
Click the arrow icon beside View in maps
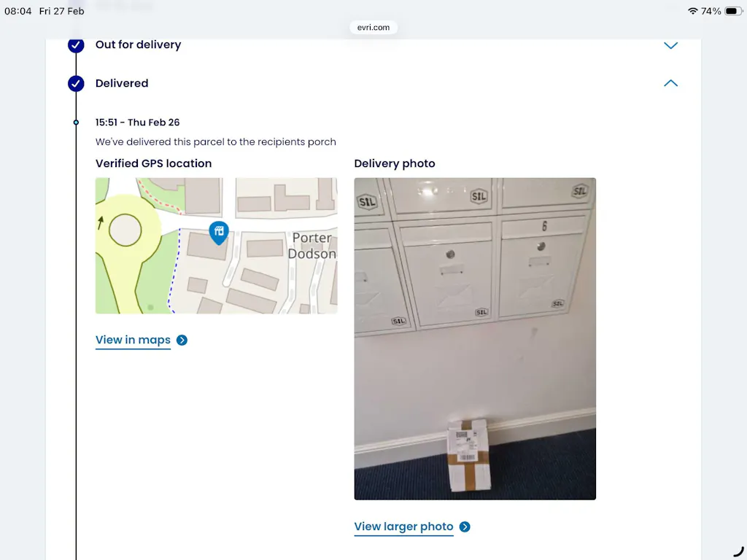182,340
